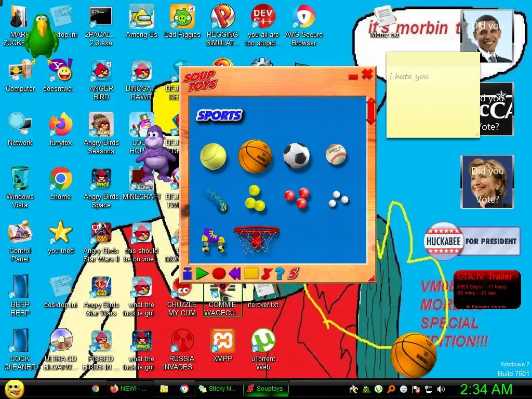Select the baseball toy

click(x=336, y=154)
